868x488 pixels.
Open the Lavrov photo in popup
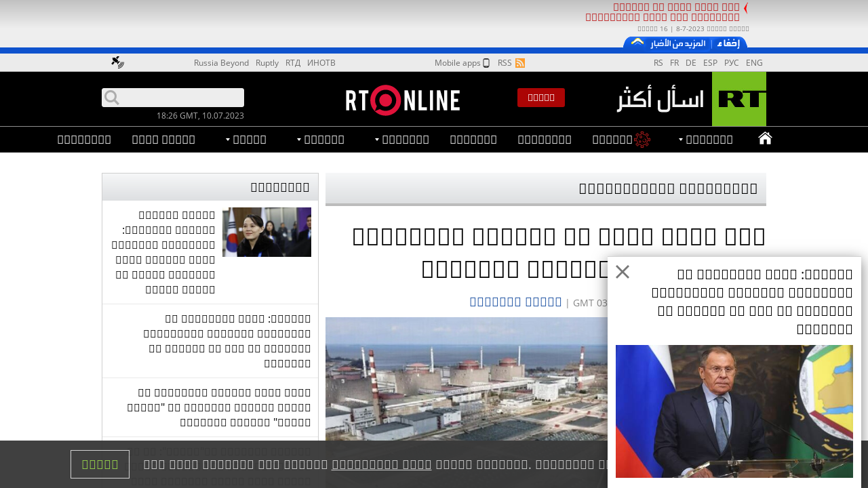pos(734,411)
